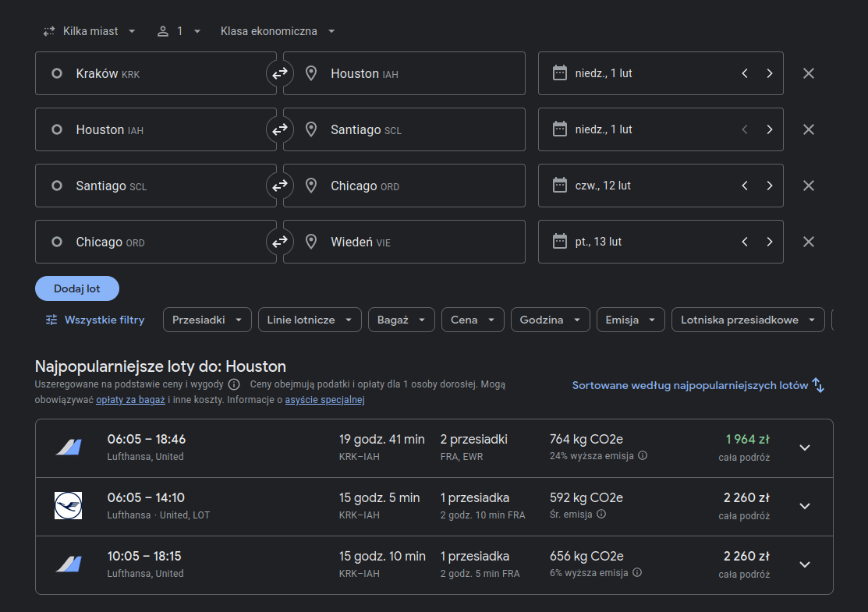Expand the 10:05 – 18:15 flight details
The height and width of the screenshot is (612, 868).
point(805,564)
